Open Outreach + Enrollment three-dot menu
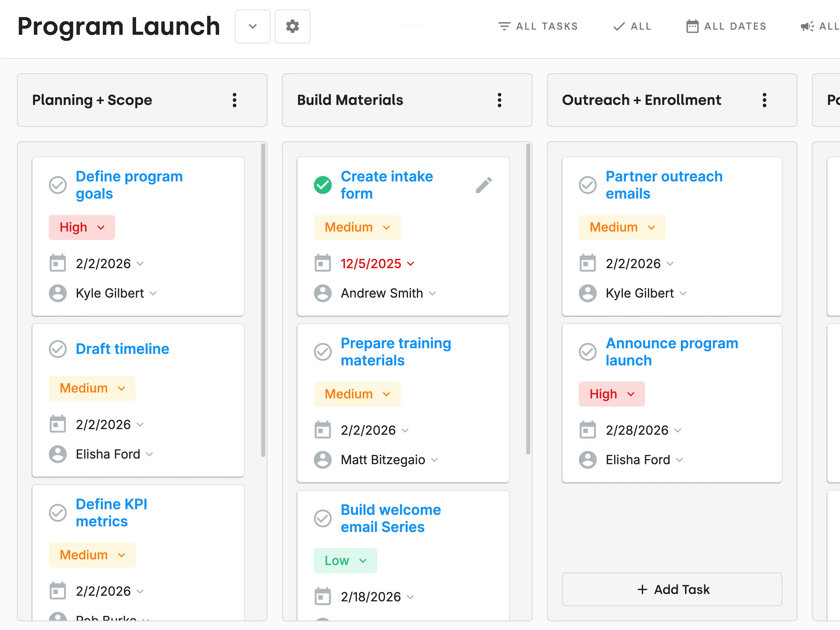The image size is (840, 630). tap(764, 100)
